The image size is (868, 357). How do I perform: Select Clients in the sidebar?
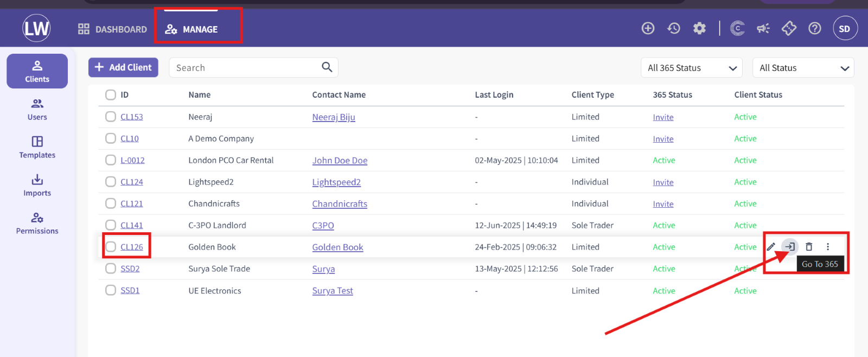pyautogui.click(x=37, y=71)
